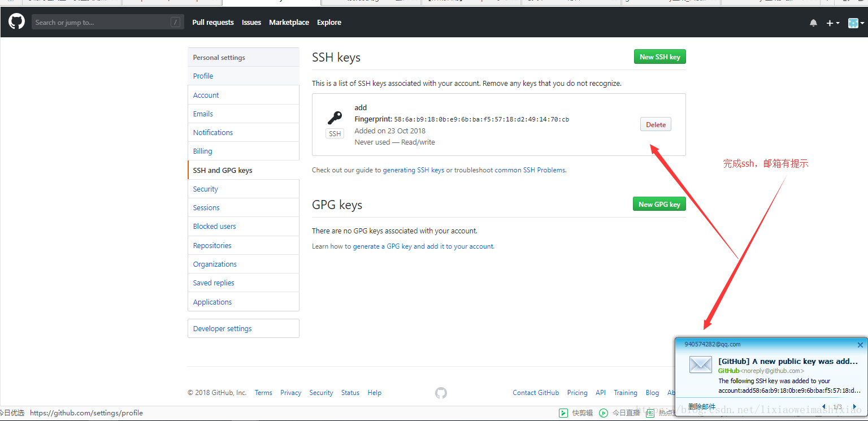
Task: Click the key icon of the 'add' SSH key
Action: (335, 118)
